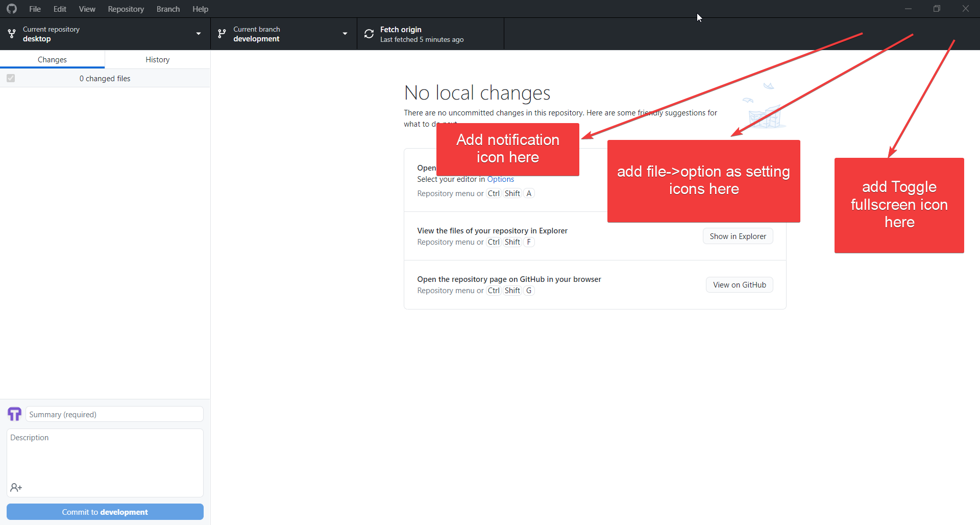Click the Show in Explorer button
Image resolution: width=980 pixels, height=525 pixels.
point(738,236)
